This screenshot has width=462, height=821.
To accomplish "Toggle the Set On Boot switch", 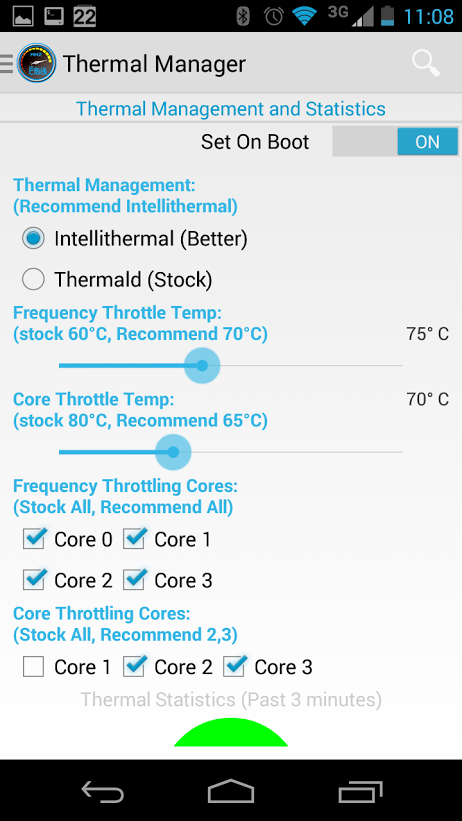I will pos(395,142).
